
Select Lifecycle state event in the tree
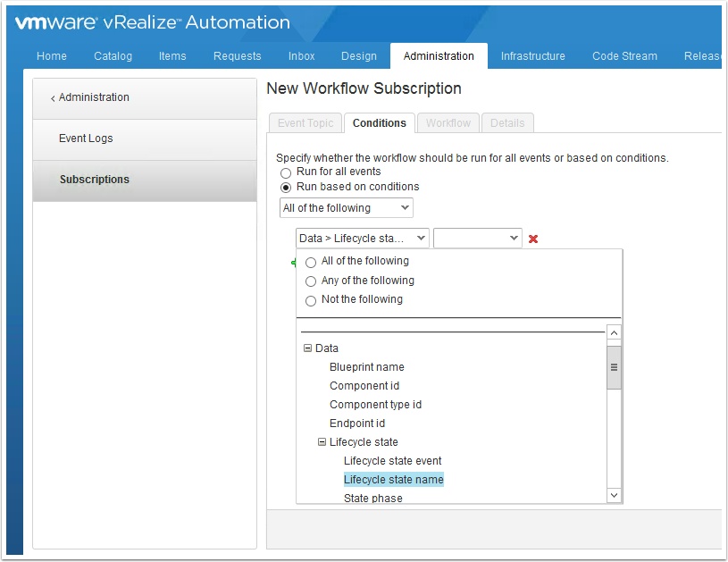pyautogui.click(x=393, y=461)
